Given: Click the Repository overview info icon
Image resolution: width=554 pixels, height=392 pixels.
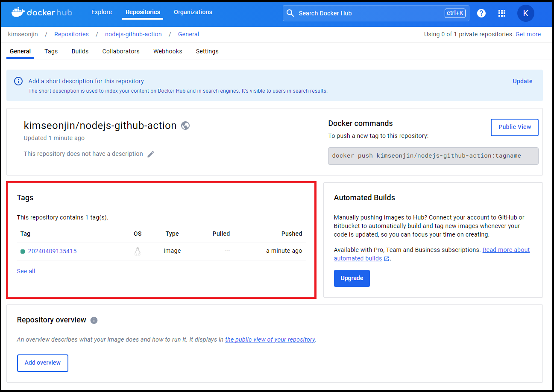Looking at the screenshot, I should tap(94, 320).
